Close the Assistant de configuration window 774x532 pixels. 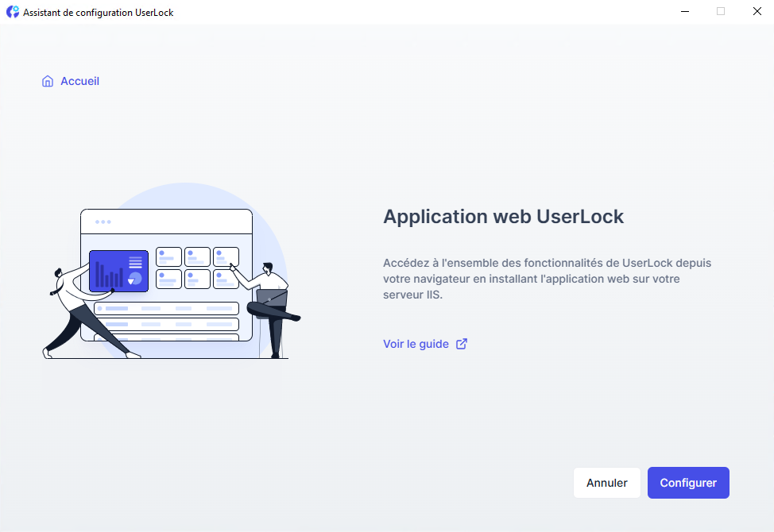[x=757, y=11]
